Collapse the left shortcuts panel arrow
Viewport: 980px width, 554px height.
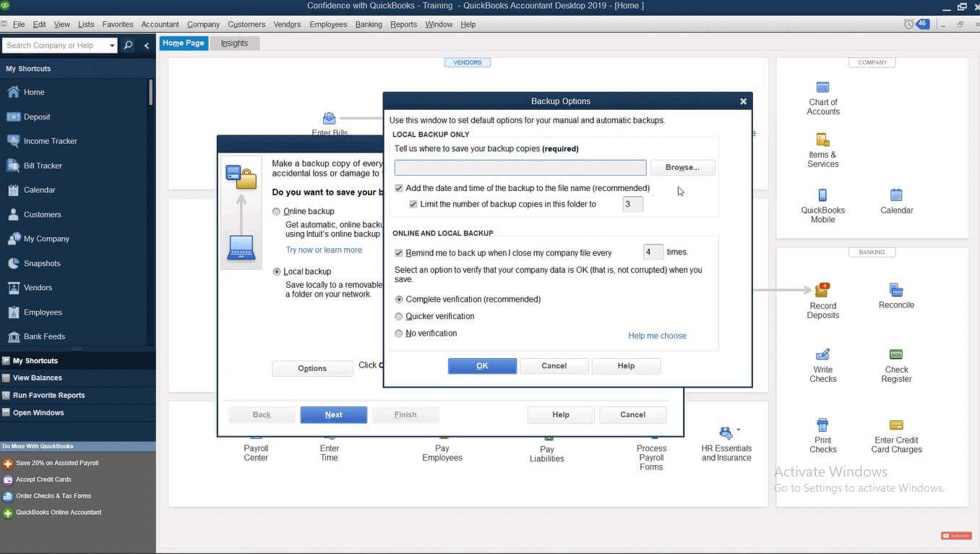click(x=146, y=46)
